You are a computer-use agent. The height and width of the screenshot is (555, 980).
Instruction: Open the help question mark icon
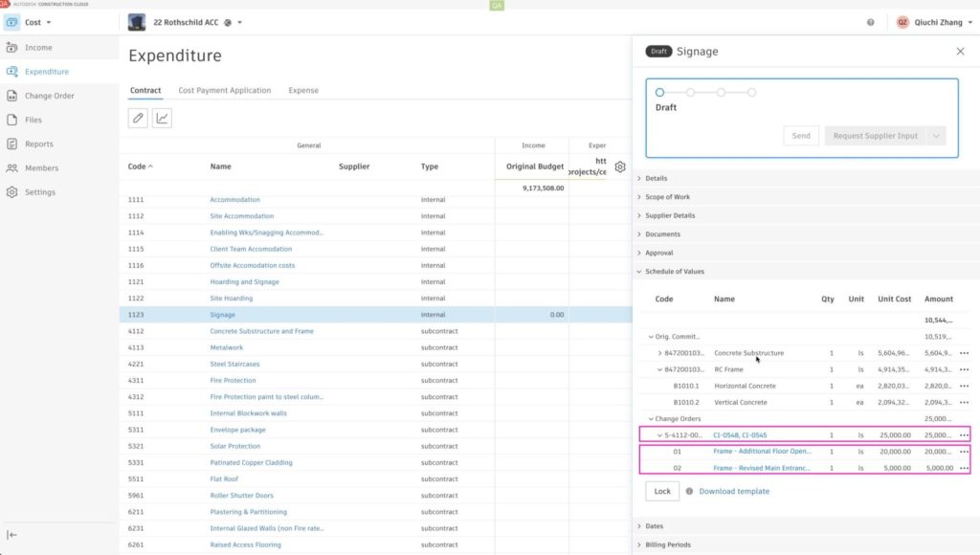871,23
